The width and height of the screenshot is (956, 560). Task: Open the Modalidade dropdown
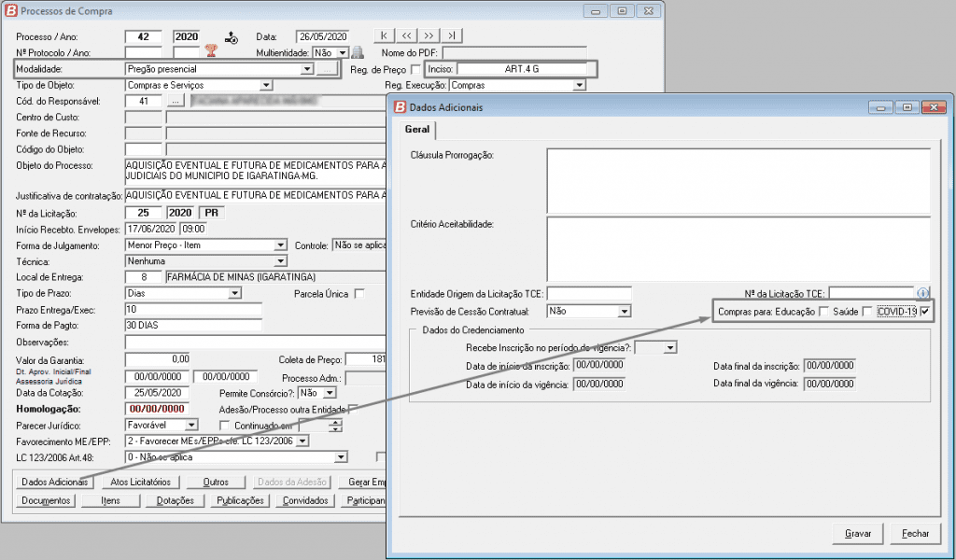click(x=306, y=69)
